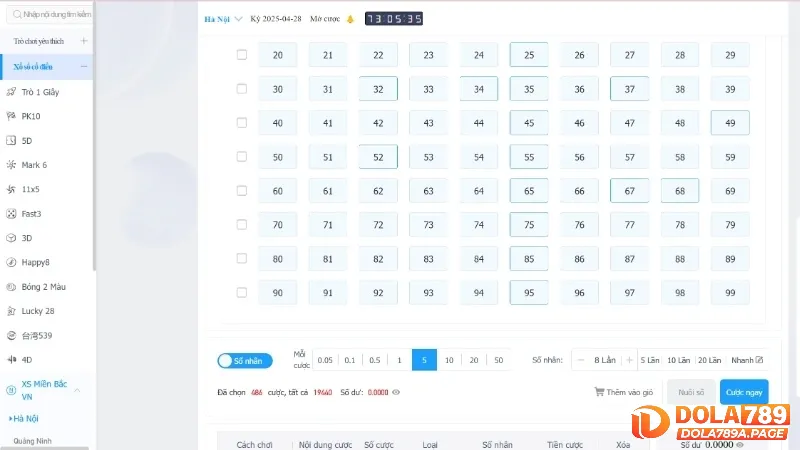
Task: Tick the checkbox for row 20-29
Action: 242,55
